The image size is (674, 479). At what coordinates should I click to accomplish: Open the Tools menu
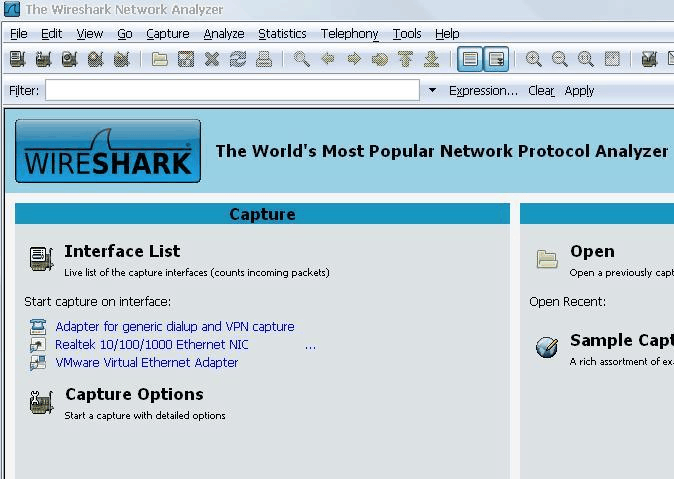click(407, 34)
